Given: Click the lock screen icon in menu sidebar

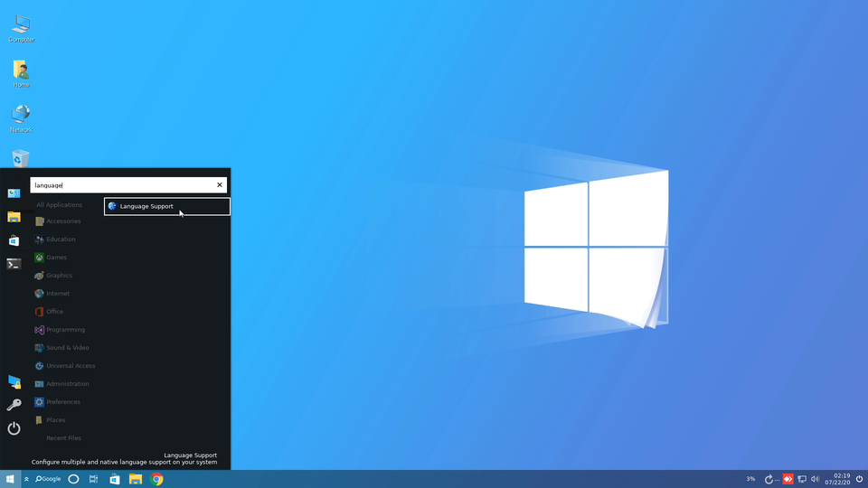Looking at the screenshot, I should 14,381.
